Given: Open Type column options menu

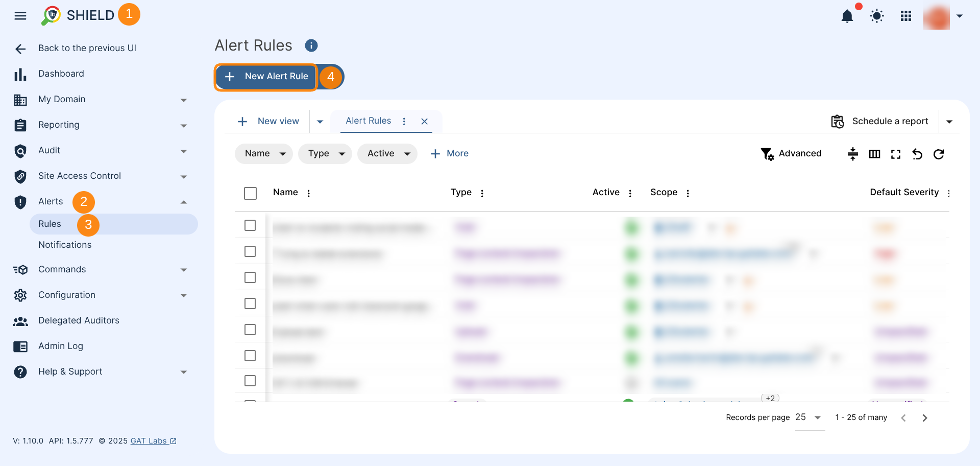Looking at the screenshot, I should [x=482, y=193].
